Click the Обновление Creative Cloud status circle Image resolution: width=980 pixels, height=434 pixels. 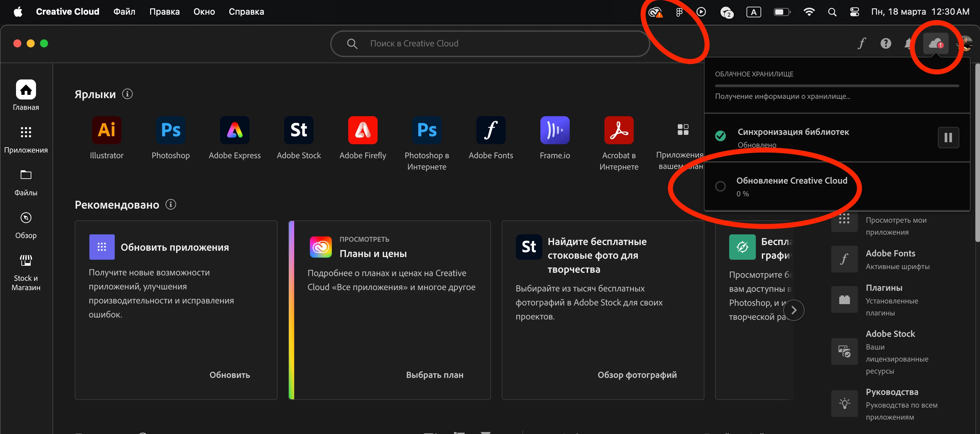(x=720, y=187)
